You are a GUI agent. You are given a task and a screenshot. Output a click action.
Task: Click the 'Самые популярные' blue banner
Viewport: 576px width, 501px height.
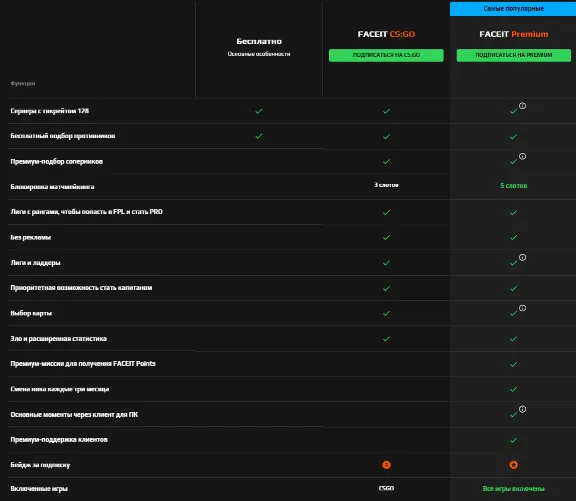(513, 9)
